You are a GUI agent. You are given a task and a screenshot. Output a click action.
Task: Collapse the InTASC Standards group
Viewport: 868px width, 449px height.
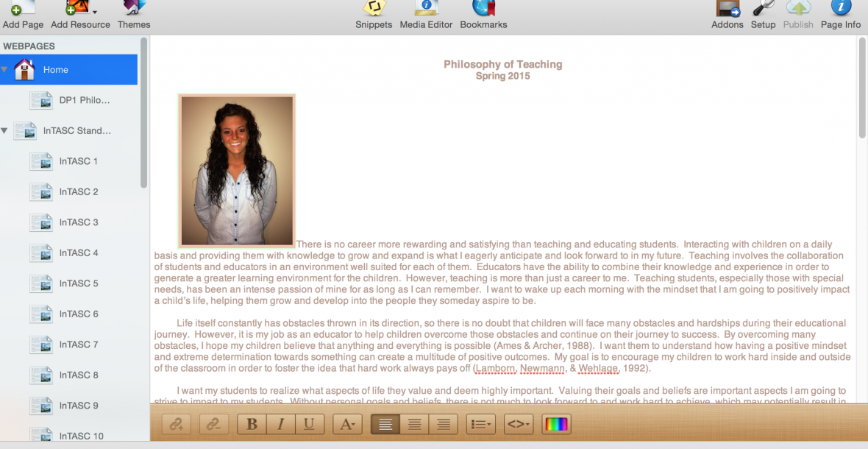(x=5, y=131)
